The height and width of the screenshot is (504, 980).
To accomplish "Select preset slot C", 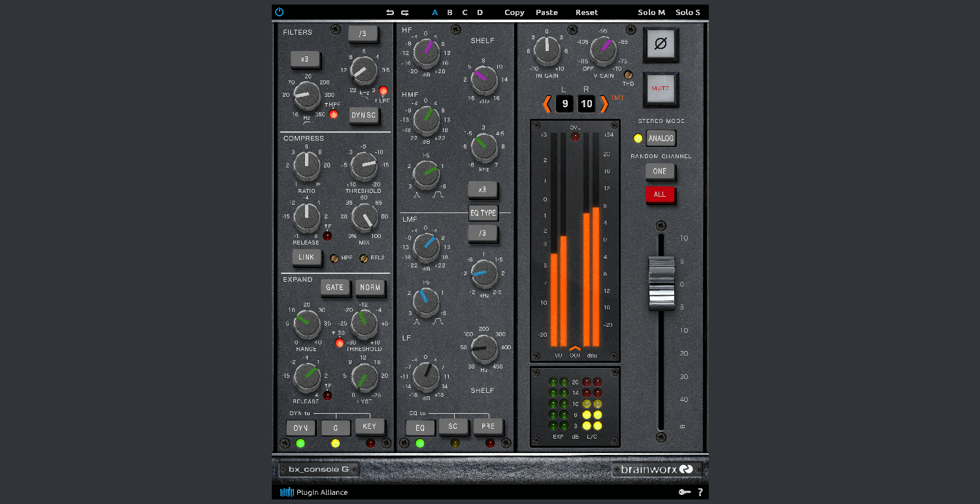I will click(x=465, y=12).
